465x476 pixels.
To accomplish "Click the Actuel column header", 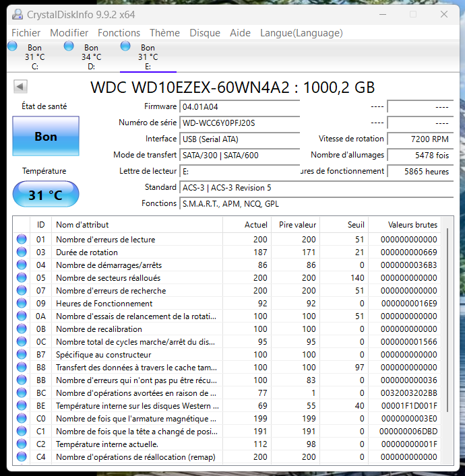I will click(247, 225).
